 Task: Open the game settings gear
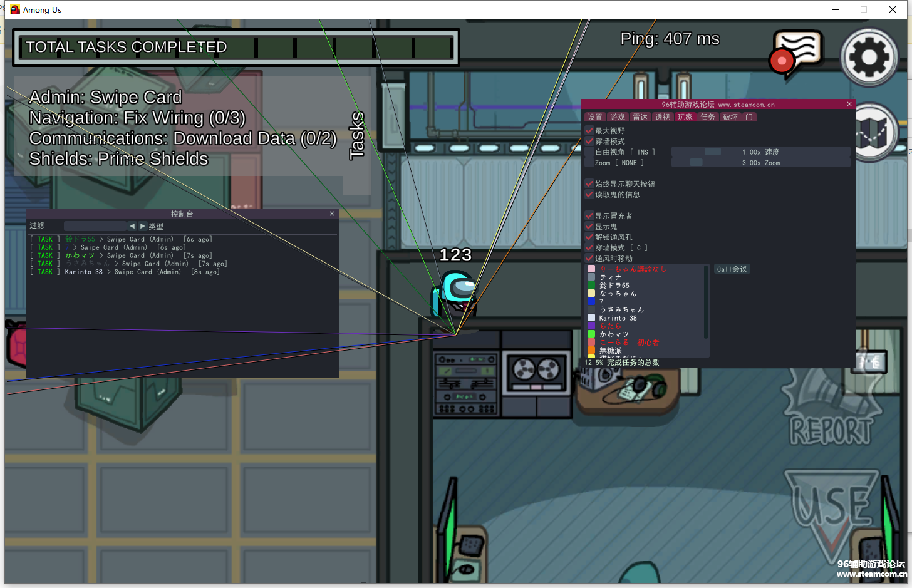coord(869,57)
